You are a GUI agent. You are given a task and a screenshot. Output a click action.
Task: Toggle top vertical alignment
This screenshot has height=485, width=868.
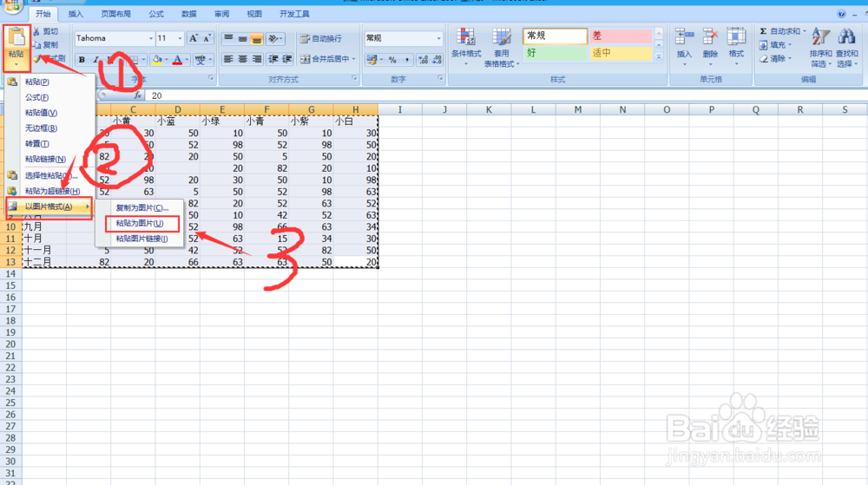point(228,39)
